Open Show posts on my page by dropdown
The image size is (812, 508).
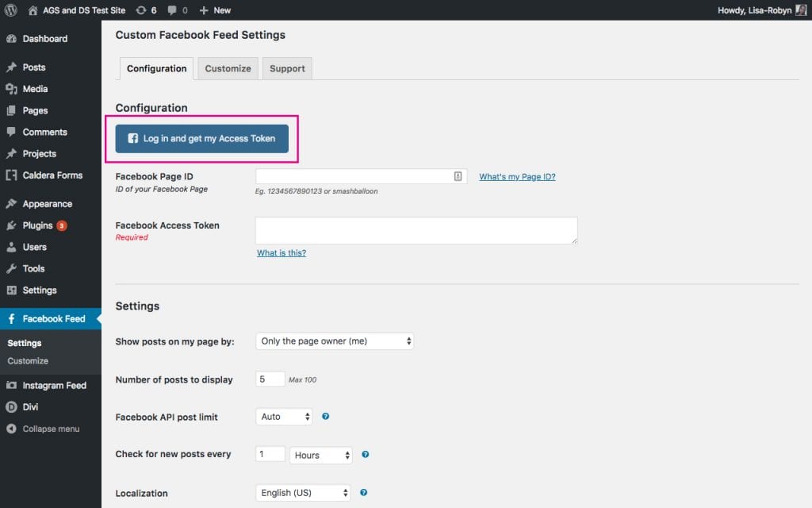335,341
